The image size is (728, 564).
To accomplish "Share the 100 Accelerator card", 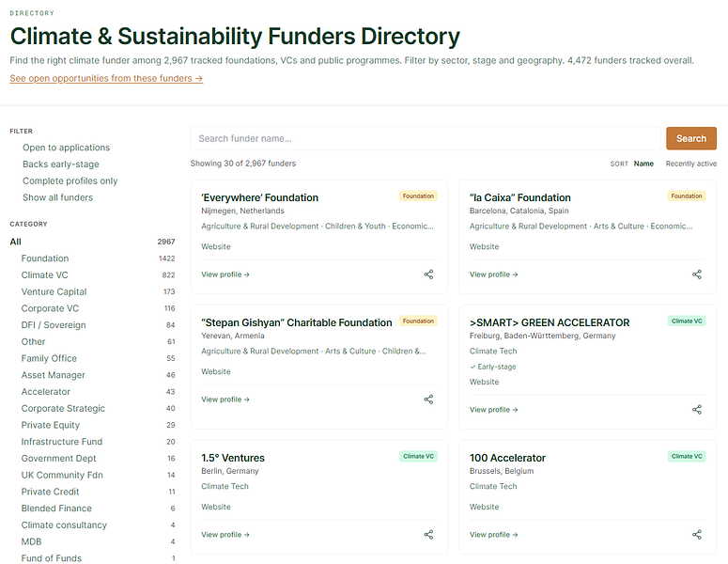I will pyautogui.click(x=697, y=535).
